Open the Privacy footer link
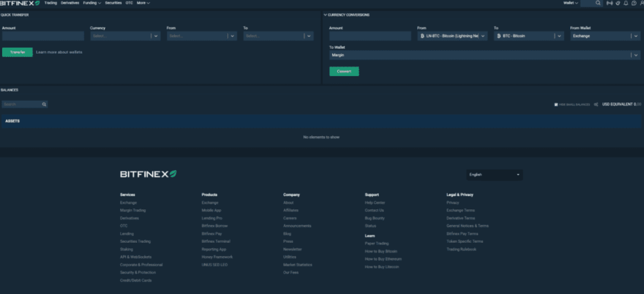The image size is (644, 294). tap(453, 203)
